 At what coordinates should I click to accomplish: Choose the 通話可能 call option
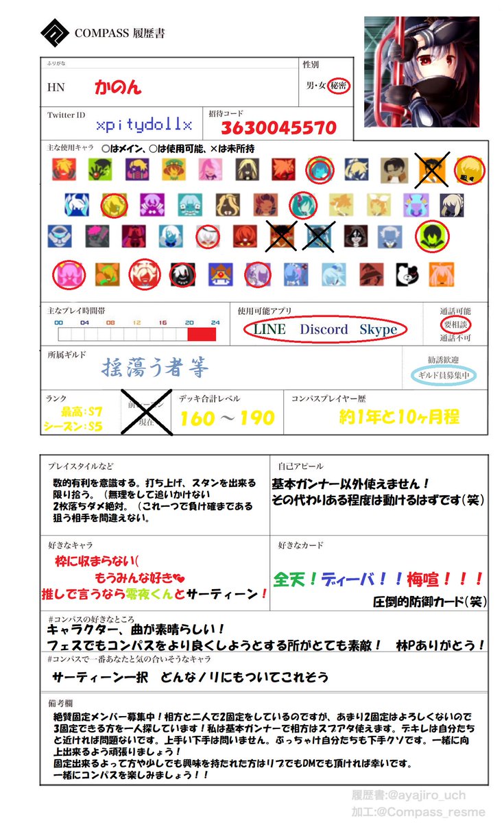(456, 311)
